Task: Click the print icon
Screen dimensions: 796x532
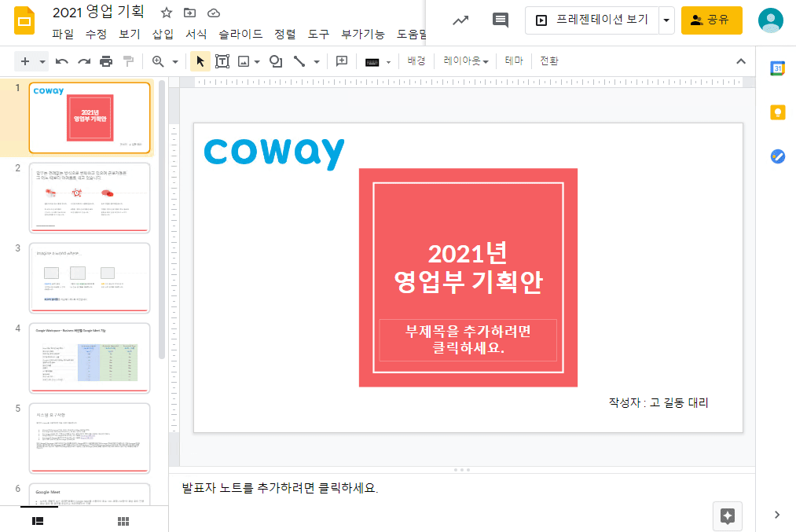Action: pos(106,61)
